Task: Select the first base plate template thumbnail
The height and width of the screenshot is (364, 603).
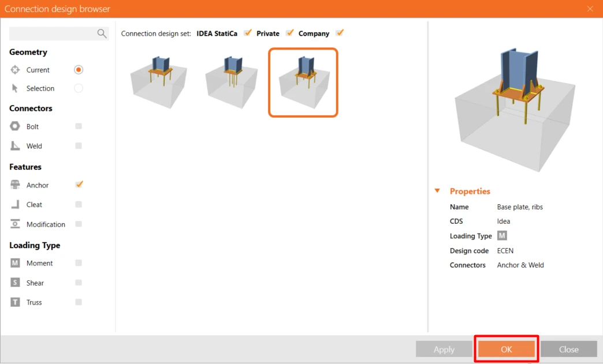Action: (x=159, y=82)
